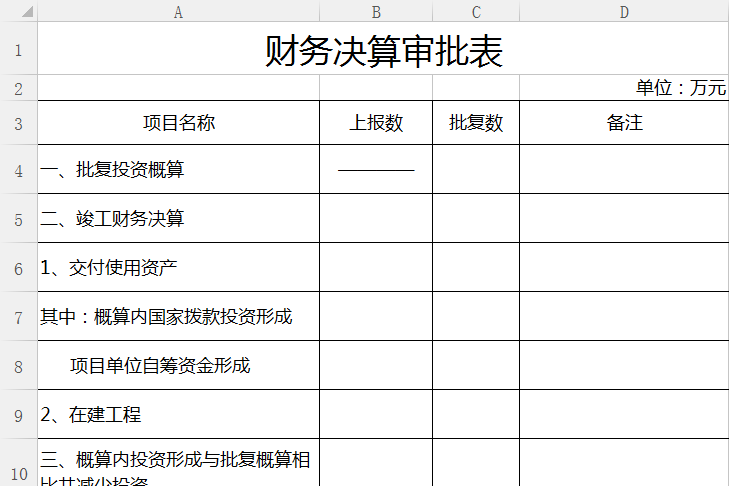Click the dash line cell in row 4
Image resolution: width=729 pixels, height=486 pixels.
point(376,170)
